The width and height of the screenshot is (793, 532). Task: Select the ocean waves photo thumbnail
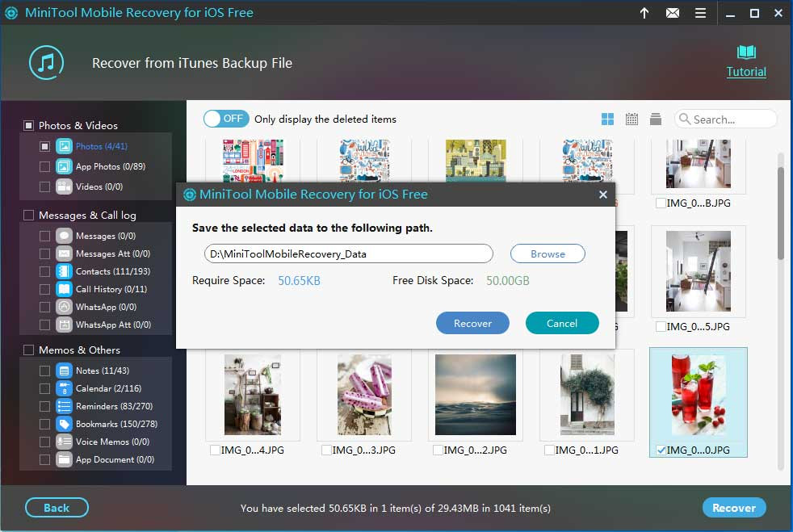(x=476, y=395)
